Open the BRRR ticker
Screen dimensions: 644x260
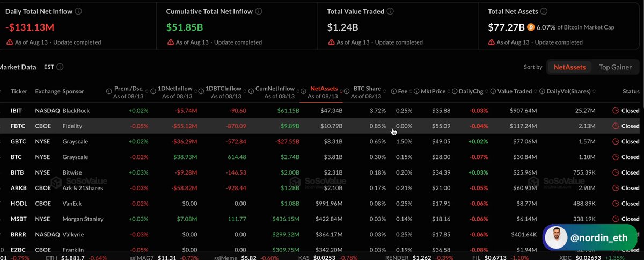(18, 235)
